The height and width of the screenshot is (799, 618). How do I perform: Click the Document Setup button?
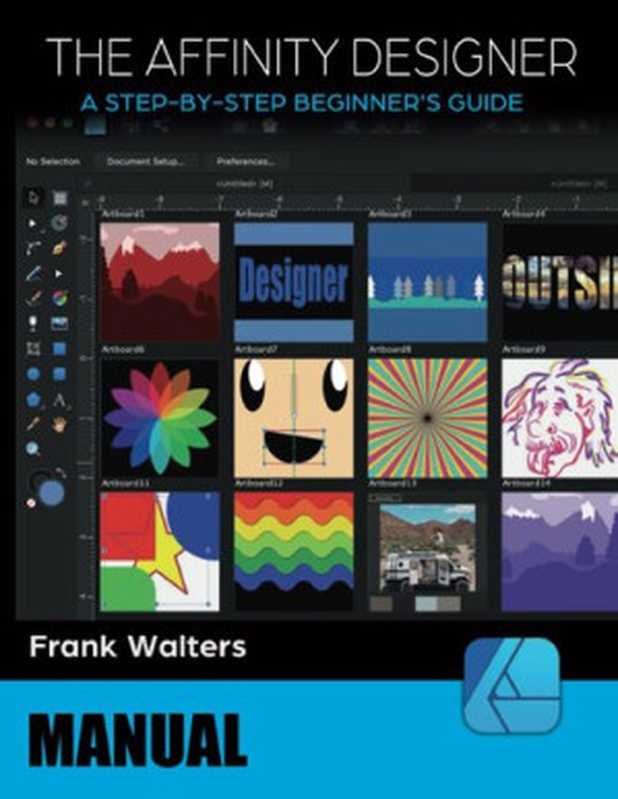(139, 161)
